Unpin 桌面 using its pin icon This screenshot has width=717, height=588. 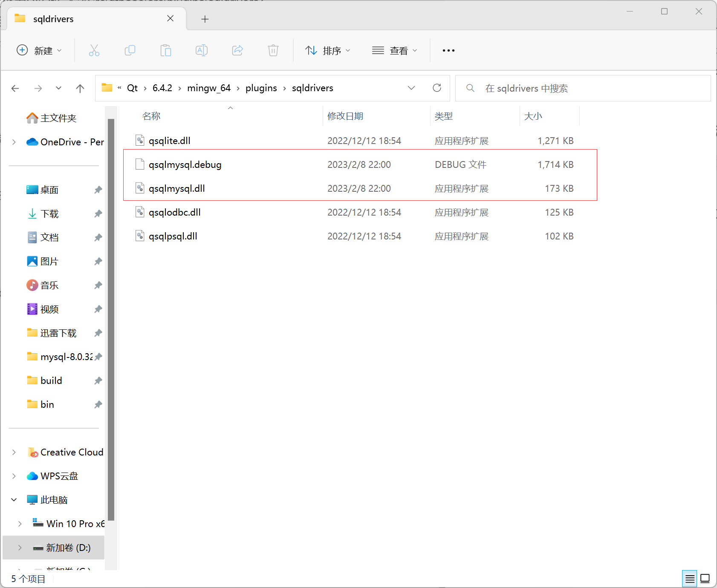click(98, 190)
